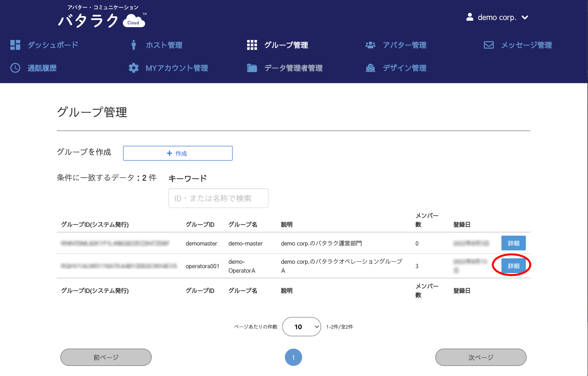Click the 作成 create group button
Image resolution: width=588 pixels, height=376 pixels.
point(178,153)
